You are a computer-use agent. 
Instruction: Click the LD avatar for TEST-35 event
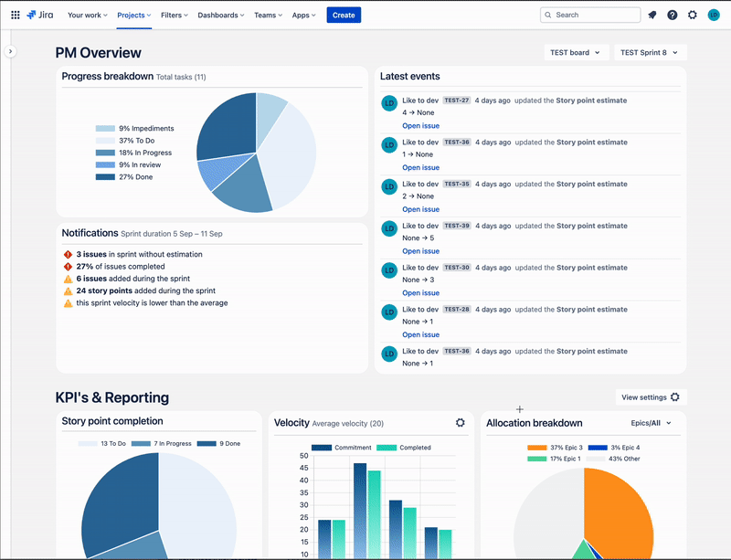point(389,186)
